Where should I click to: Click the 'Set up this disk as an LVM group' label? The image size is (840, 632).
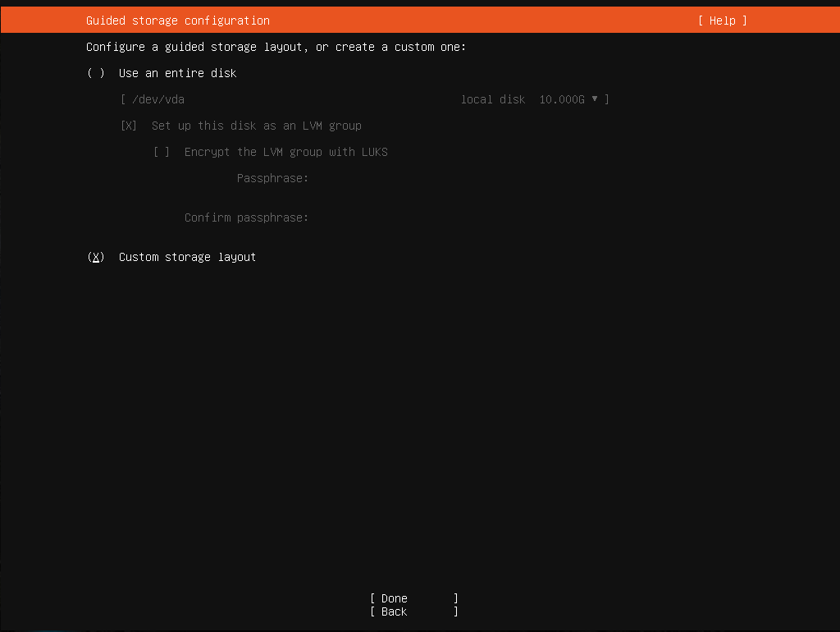(256, 126)
